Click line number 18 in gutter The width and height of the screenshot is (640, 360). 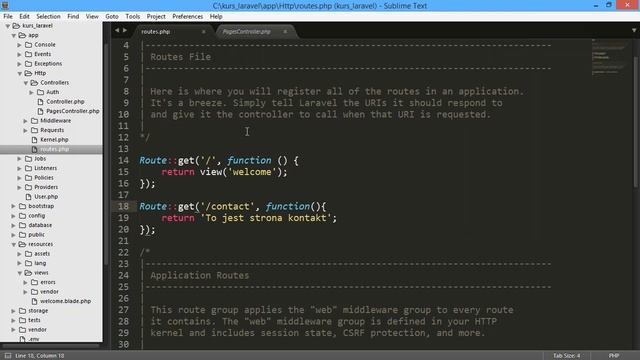(x=124, y=207)
